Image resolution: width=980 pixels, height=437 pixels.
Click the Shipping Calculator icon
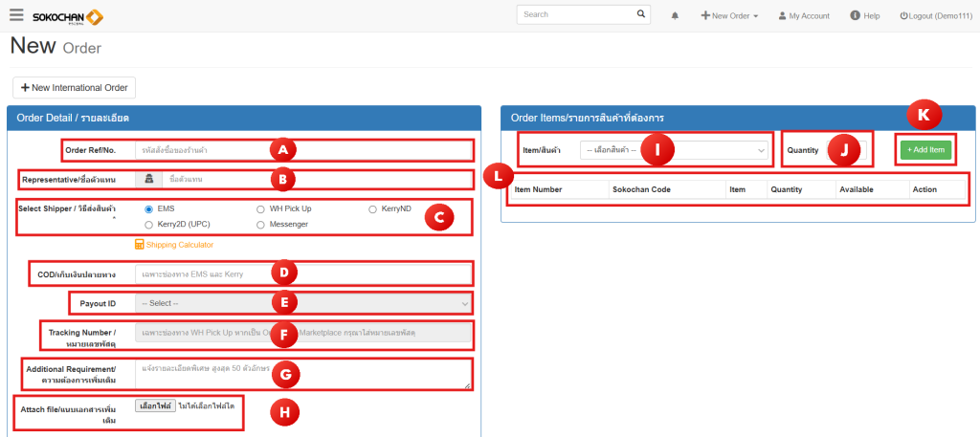139,244
